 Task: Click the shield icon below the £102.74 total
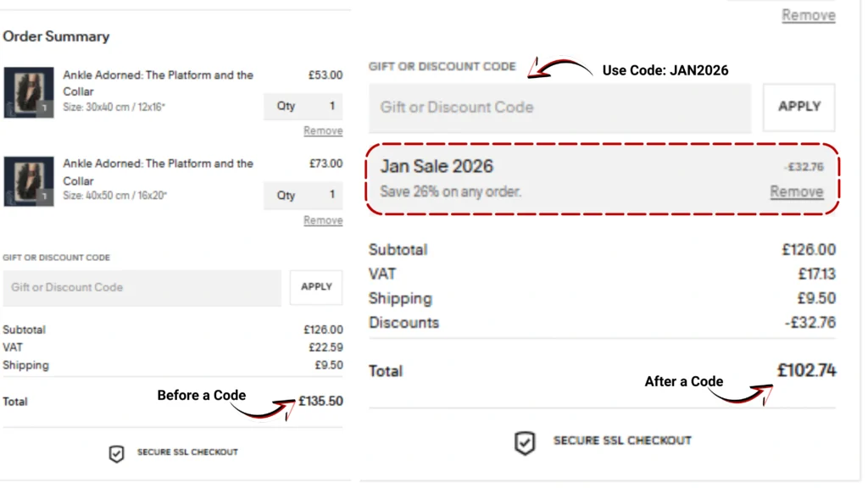click(x=526, y=442)
